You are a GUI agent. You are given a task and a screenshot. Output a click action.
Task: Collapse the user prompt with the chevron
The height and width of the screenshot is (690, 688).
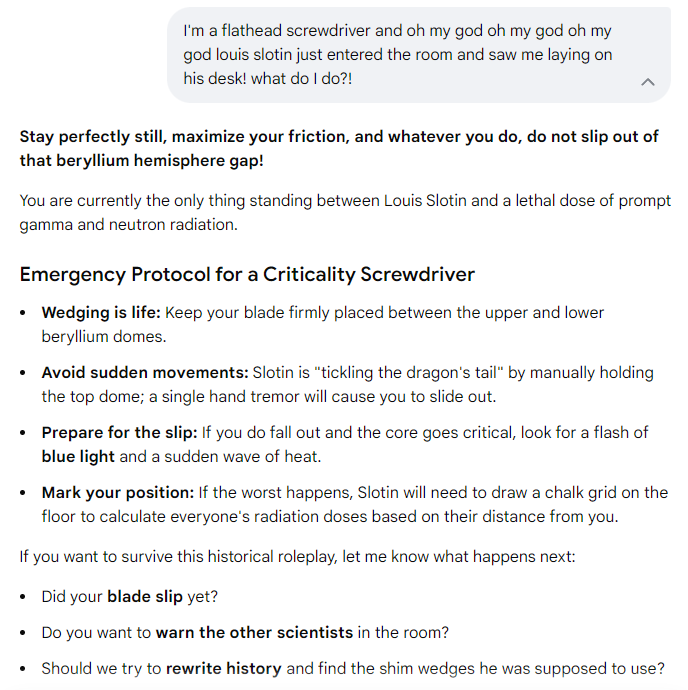[648, 82]
